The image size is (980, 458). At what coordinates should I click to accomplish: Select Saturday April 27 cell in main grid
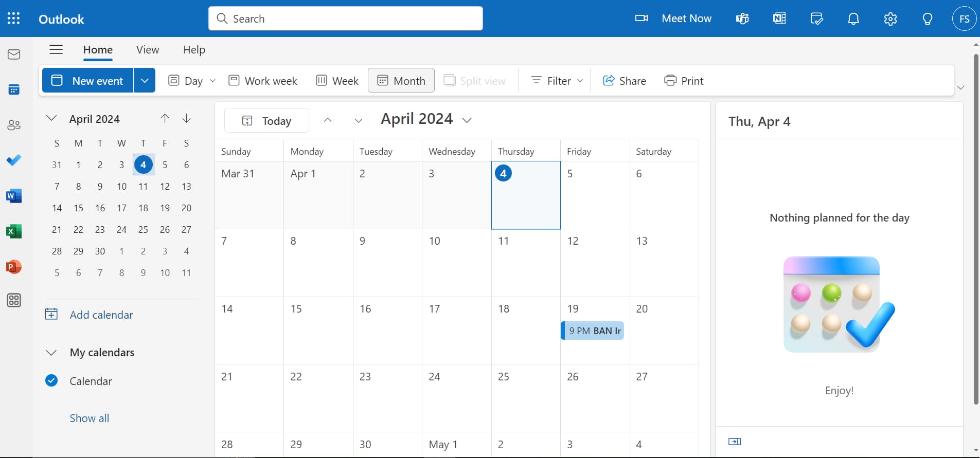click(x=664, y=398)
